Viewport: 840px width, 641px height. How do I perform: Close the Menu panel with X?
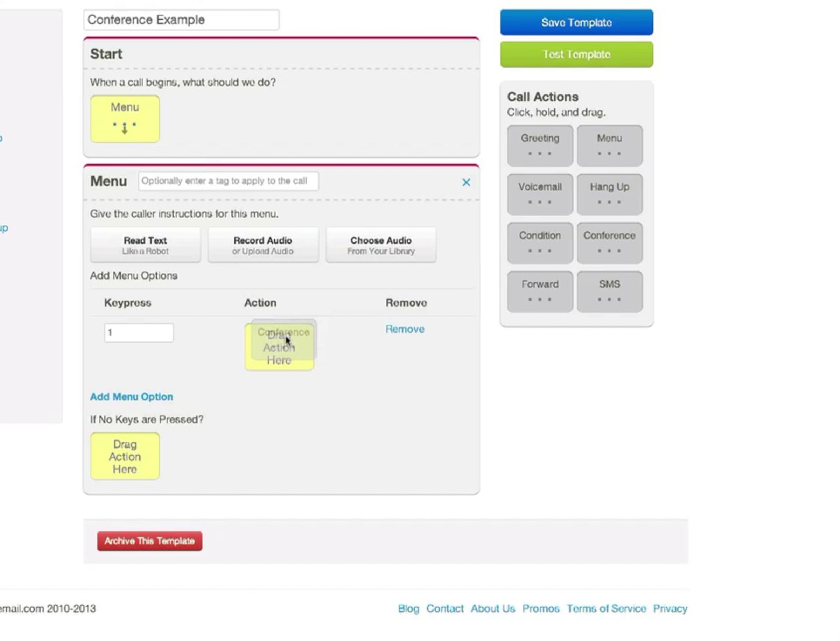pyautogui.click(x=466, y=182)
